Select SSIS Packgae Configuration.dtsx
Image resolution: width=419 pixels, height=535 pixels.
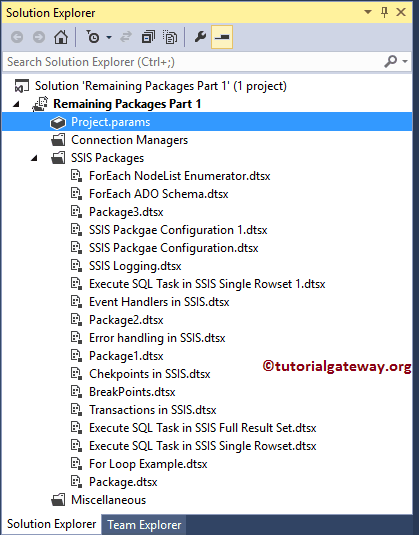pyautogui.click(x=173, y=248)
